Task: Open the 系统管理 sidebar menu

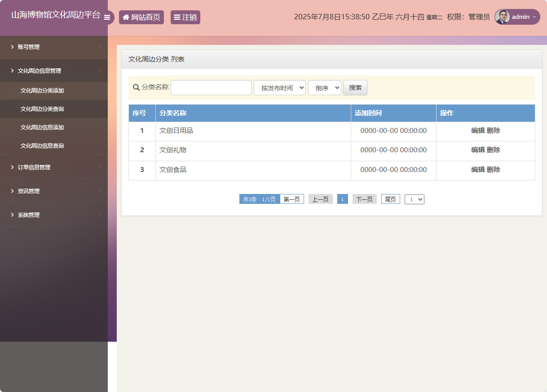Action: [x=54, y=215]
